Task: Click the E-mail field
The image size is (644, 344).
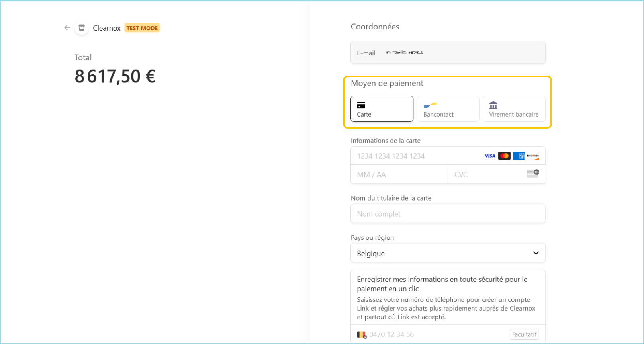Action: [448, 52]
